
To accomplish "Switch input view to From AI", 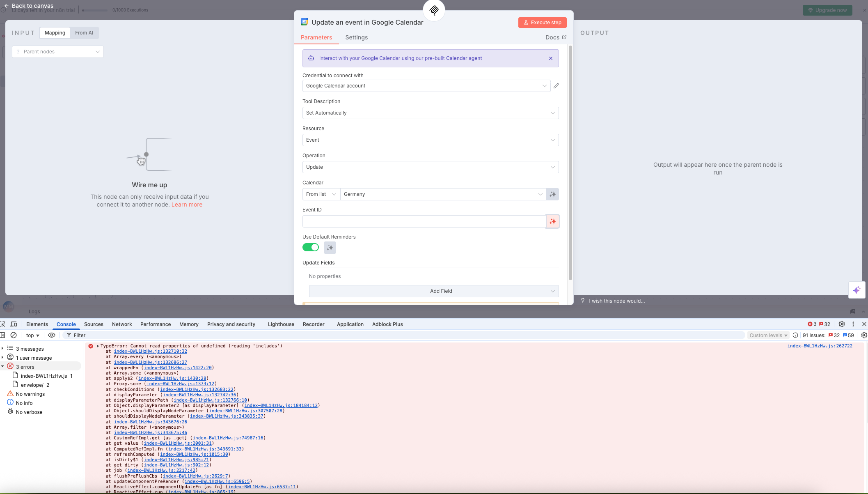I will (84, 33).
